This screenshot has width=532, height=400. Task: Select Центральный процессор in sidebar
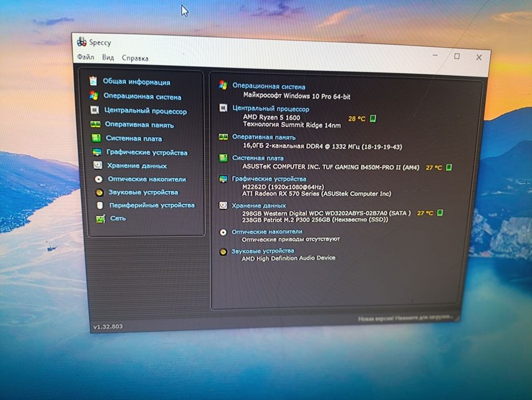click(x=145, y=111)
